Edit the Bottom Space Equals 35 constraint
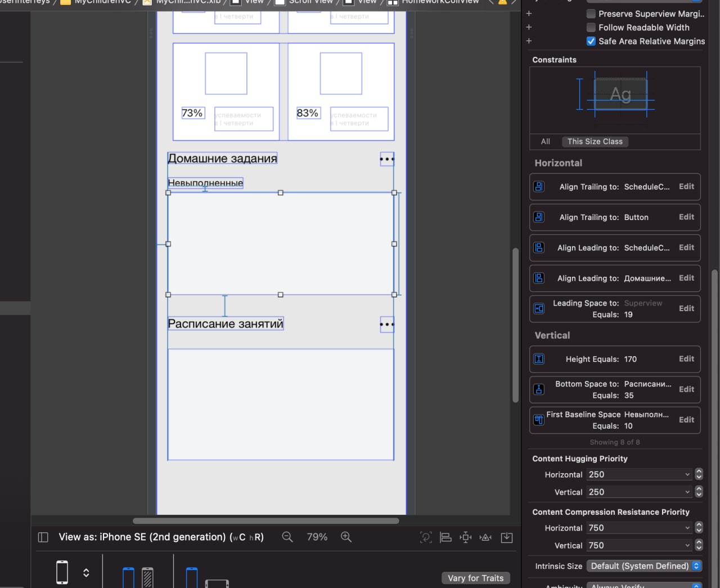 pyautogui.click(x=686, y=389)
